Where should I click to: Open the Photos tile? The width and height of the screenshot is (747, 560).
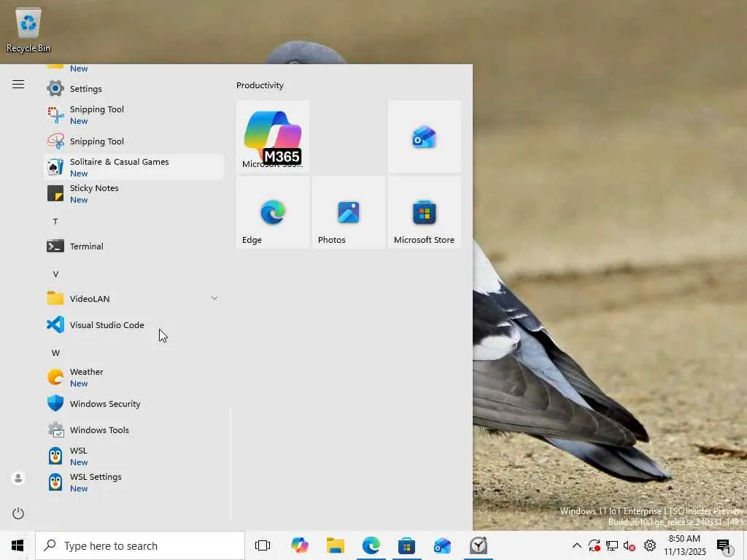click(x=349, y=212)
